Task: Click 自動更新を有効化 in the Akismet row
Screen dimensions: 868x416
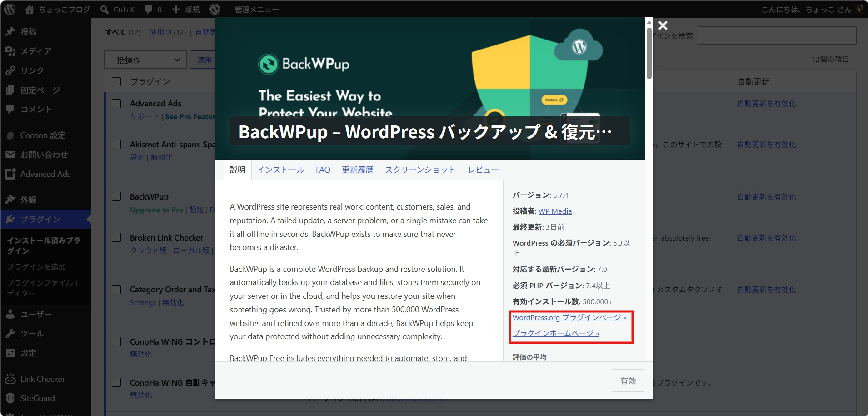Action: point(767,145)
